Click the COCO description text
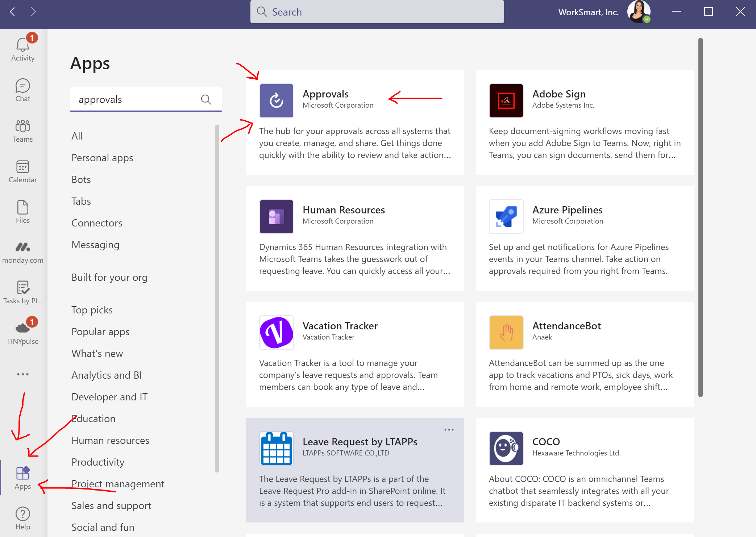 click(x=579, y=491)
